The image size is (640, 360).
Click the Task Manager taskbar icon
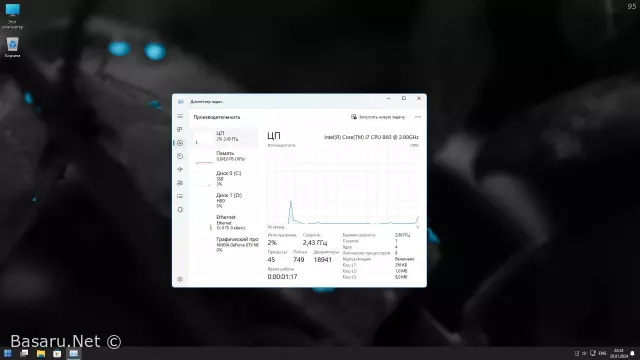click(73, 353)
